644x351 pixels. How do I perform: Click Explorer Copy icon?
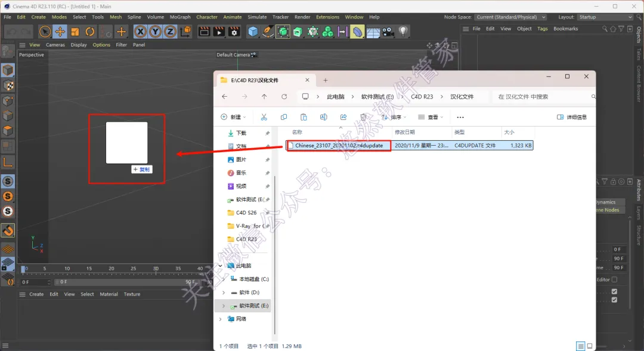click(x=283, y=117)
